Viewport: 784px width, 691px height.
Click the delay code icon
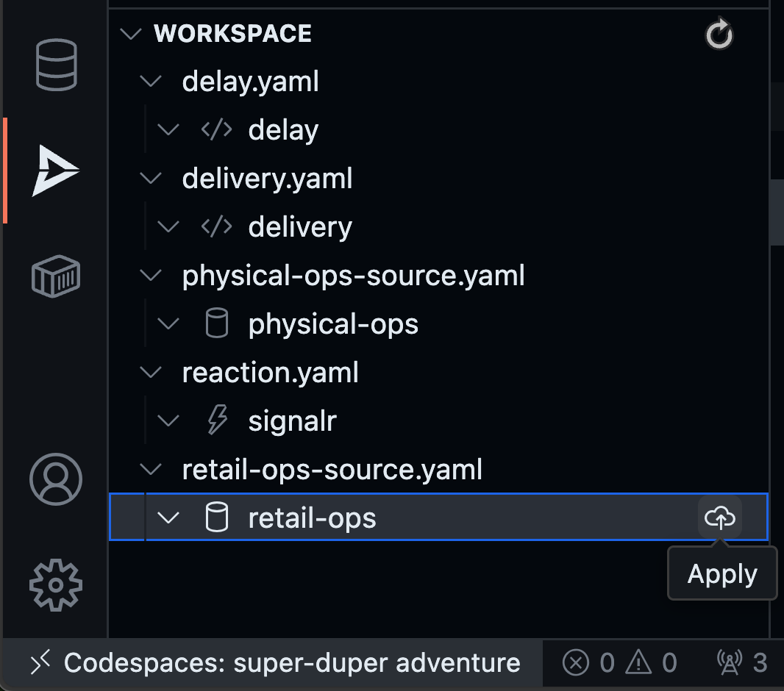click(x=215, y=129)
